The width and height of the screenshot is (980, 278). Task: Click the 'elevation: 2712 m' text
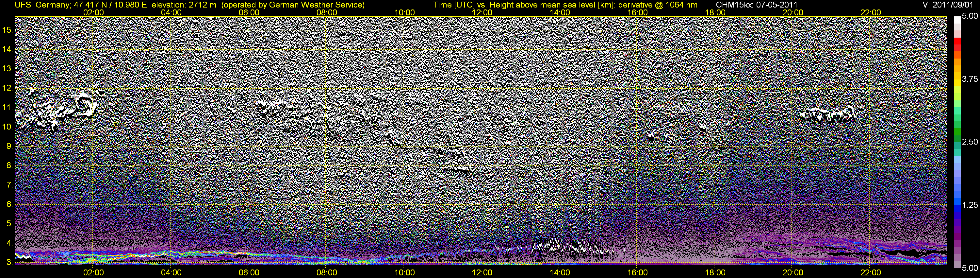click(184, 5)
